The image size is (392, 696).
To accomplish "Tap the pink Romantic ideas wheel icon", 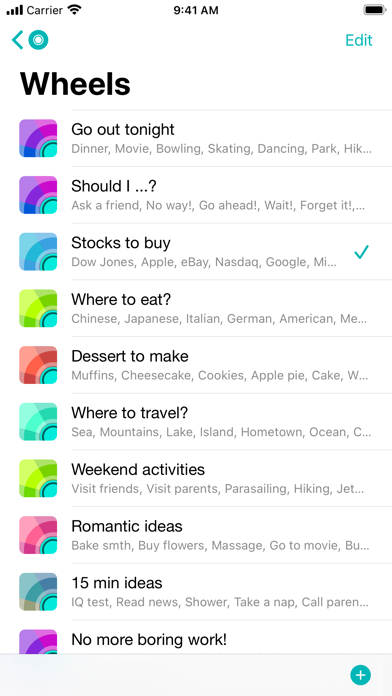I will click(38, 535).
